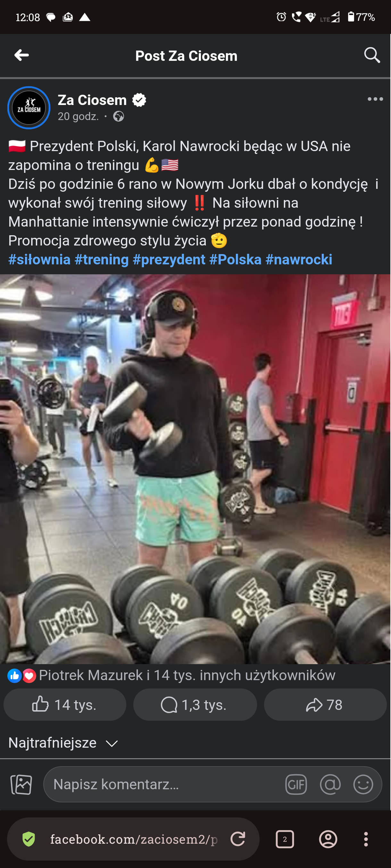The width and height of the screenshot is (391, 868).
Task: Like the post with 14 tys. button
Action: point(65,704)
